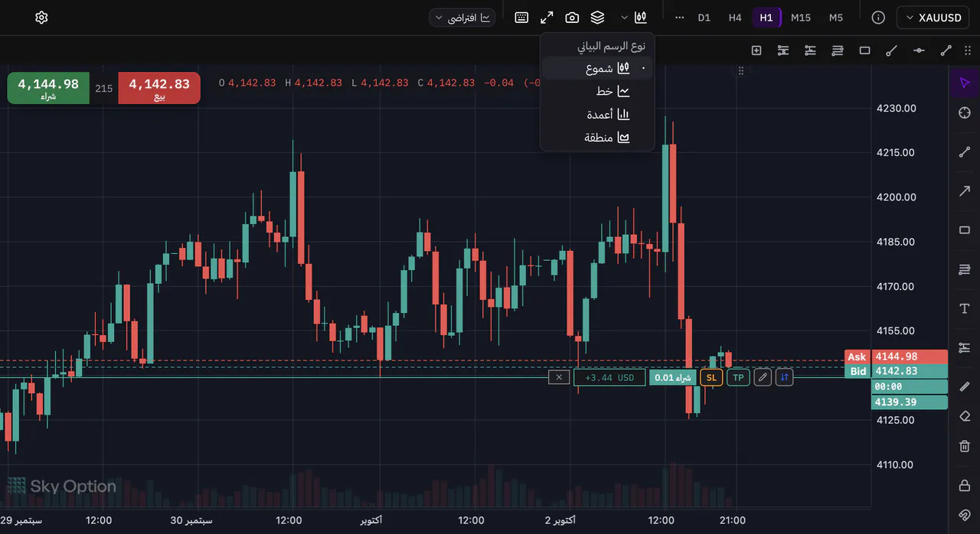Screen dimensions: 980x534
Task: Choose the منطقة area chart type
Action: point(597,138)
